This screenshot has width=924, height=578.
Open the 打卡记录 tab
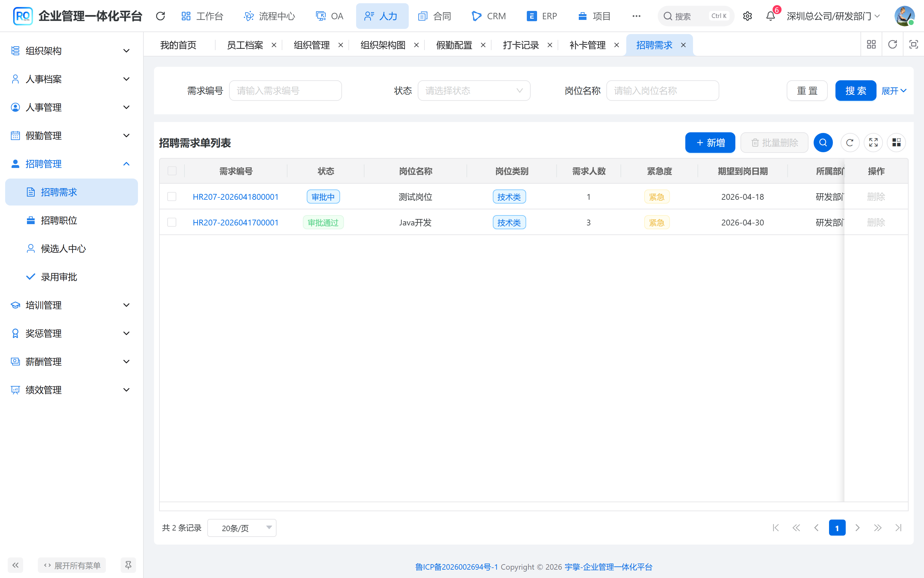coord(520,45)
